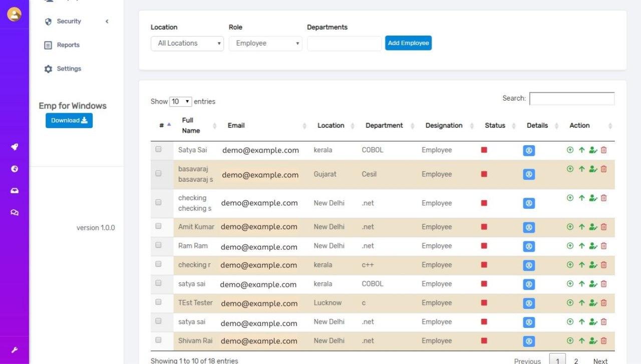This screenshot has width=641, height=364.
Task: Click trash icon for checking checking s
Action: tap(603, 198)
